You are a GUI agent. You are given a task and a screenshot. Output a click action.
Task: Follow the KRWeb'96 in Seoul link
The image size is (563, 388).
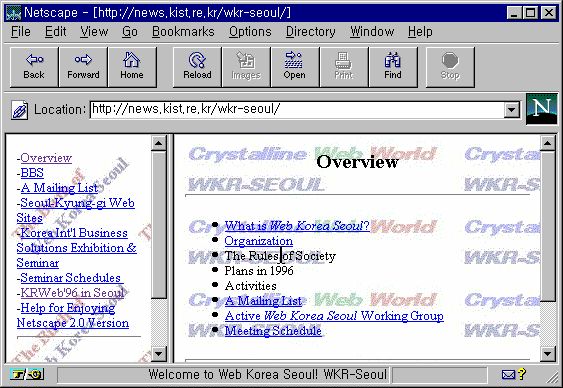click(73, 293)
